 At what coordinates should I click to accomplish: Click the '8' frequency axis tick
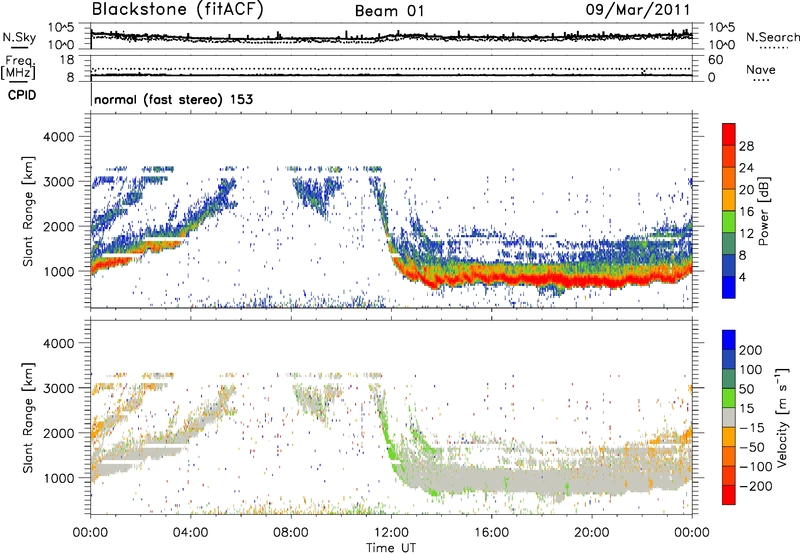(70, 77)
